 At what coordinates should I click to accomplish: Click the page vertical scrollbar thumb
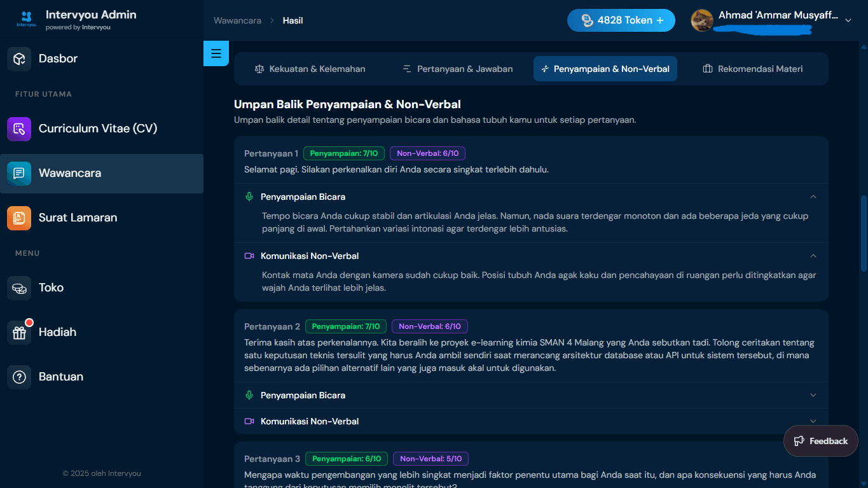click(864, 234)
